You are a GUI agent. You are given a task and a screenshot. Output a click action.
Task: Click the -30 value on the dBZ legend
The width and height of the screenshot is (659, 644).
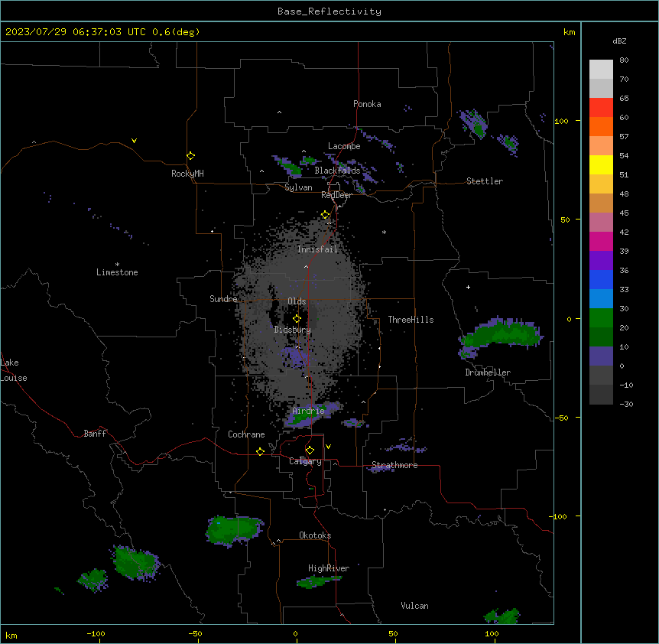[626, 405]
